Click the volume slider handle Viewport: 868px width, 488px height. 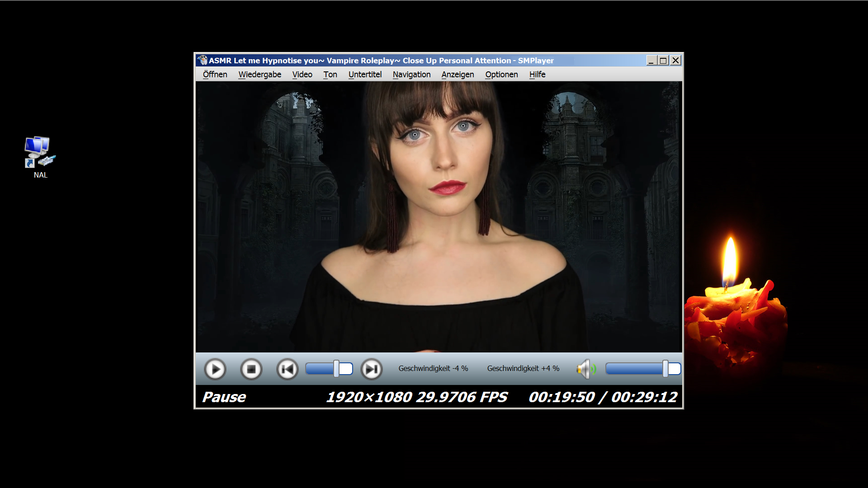coord(665,369)
